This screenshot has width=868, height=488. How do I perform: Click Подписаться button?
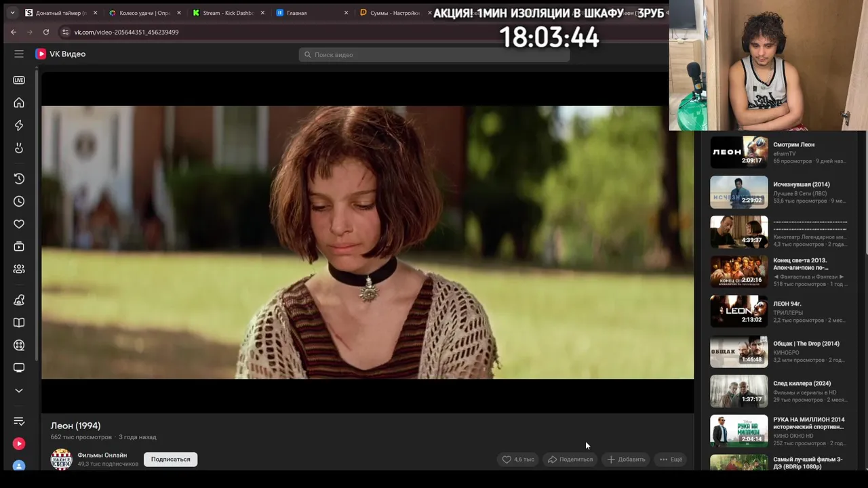pyautogui.click(x=170, y=459)
